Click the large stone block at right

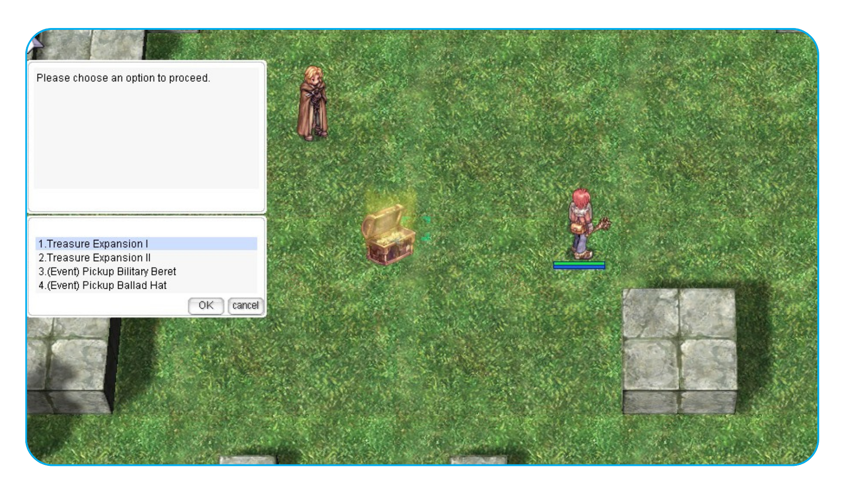coord(679,350)
